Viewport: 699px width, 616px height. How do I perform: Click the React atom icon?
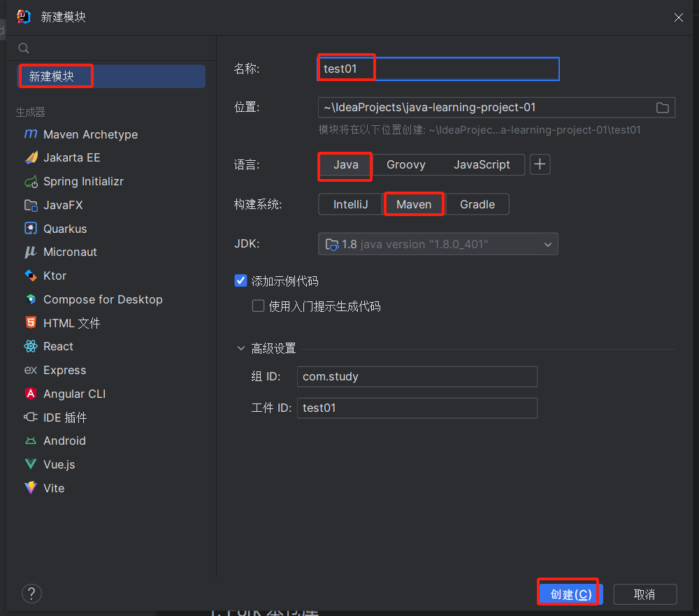click(x=31, y=346)
